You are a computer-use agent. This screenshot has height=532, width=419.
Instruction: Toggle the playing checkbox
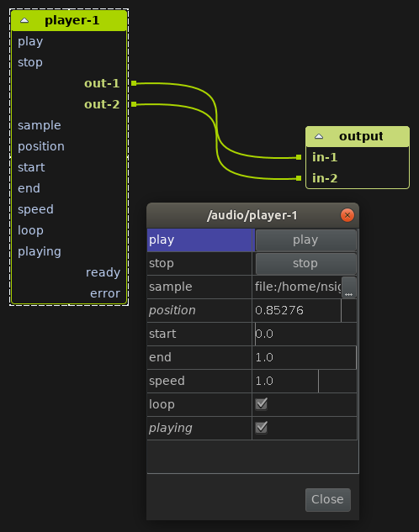coord(261,428)
